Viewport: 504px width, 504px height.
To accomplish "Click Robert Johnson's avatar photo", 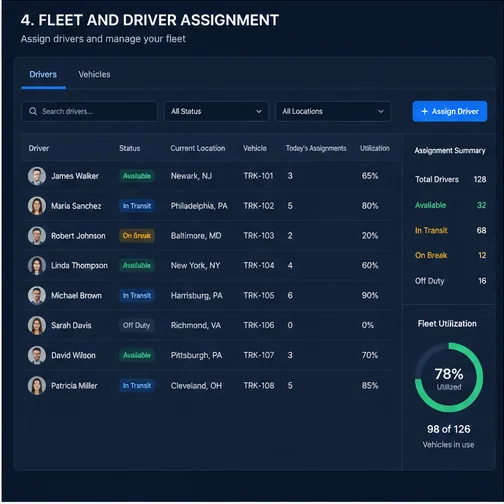I will (37, 236).
